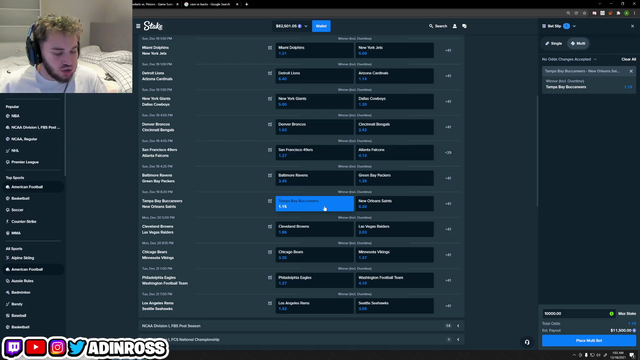Image resolution: width=640 pixels, height=360 pixels.
Task: Click the blue Wallet button
Action: point(321,26)
